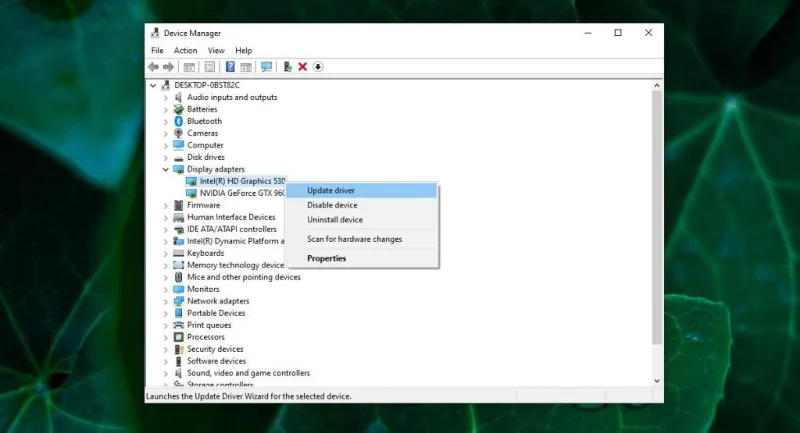The image size is (800, 433).
Task: Click the blue question mark Help icon
Action: 230,67
